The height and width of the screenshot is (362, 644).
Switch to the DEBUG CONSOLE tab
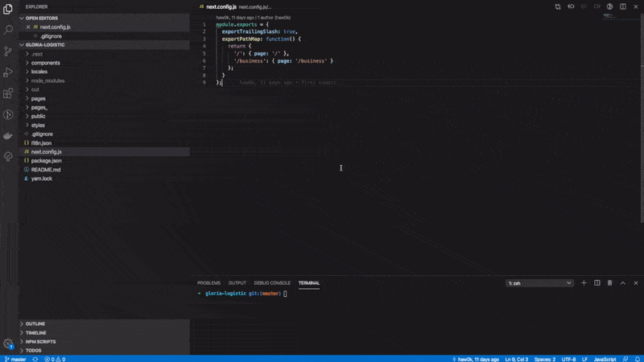coord(272,283)
